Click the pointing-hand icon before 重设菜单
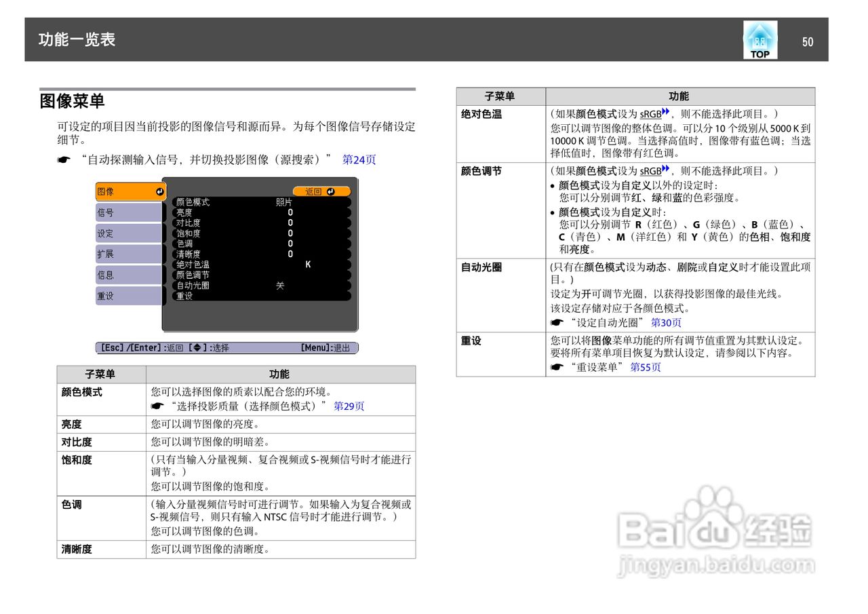The width and height of the screenshot is (868, 614). click(557, 368)
